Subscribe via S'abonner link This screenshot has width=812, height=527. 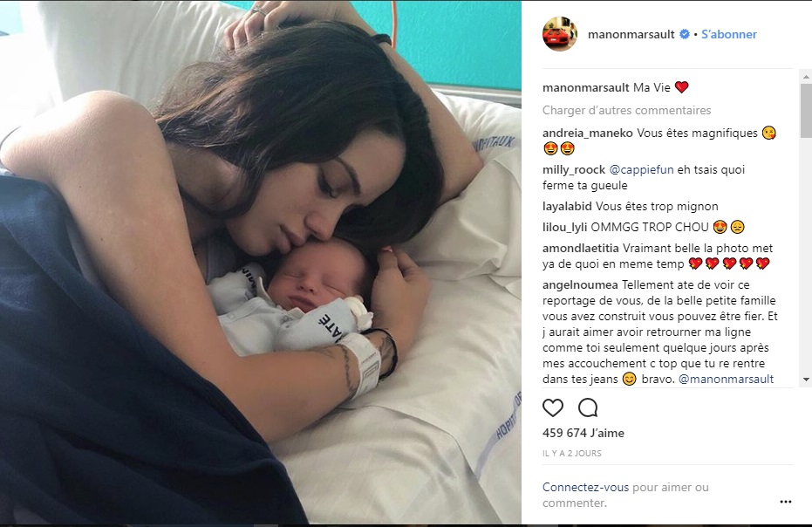[x=728, y=34]
